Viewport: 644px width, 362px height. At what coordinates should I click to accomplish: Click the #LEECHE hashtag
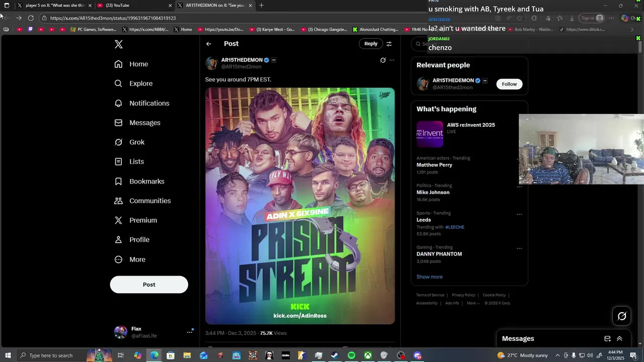point(455,227)
